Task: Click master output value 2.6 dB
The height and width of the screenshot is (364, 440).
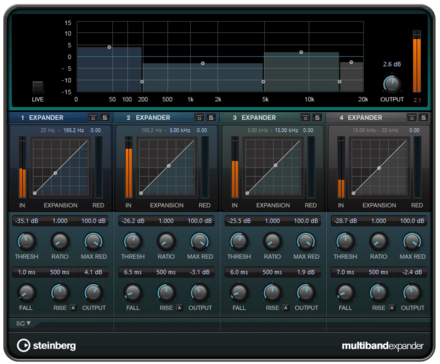Action: pos(392,64)
